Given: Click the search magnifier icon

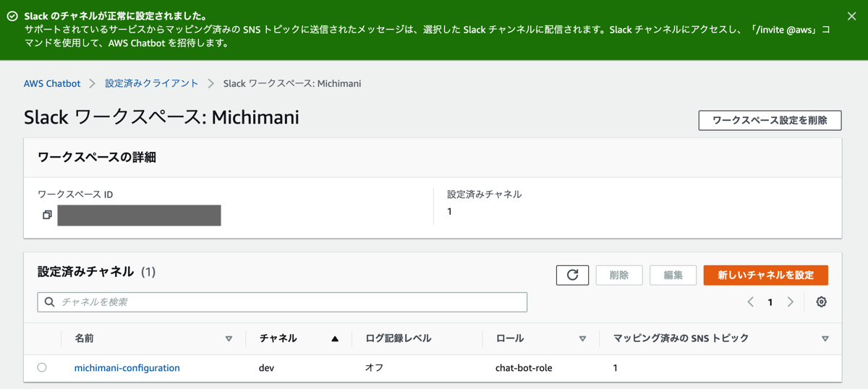Looking at the screenshot, I should tap(50, 302).
